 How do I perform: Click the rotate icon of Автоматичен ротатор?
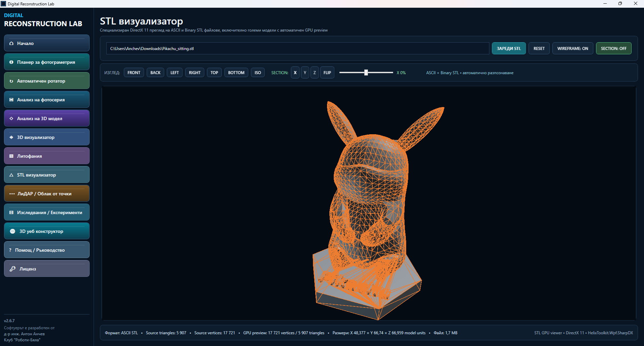coord(11,81)
